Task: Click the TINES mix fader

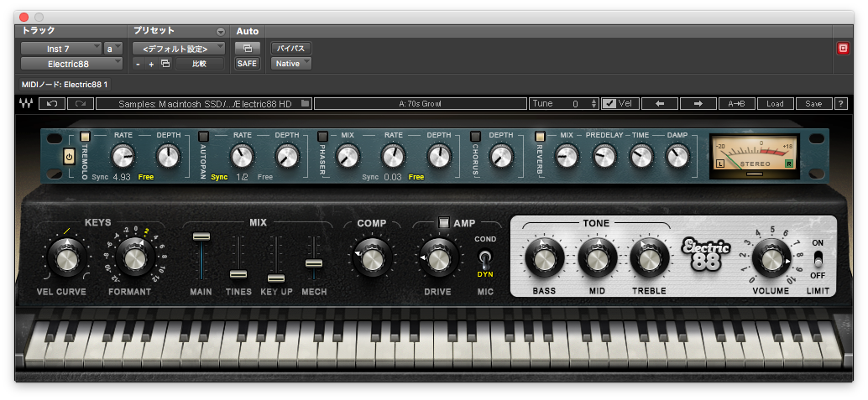Action: 238,274
